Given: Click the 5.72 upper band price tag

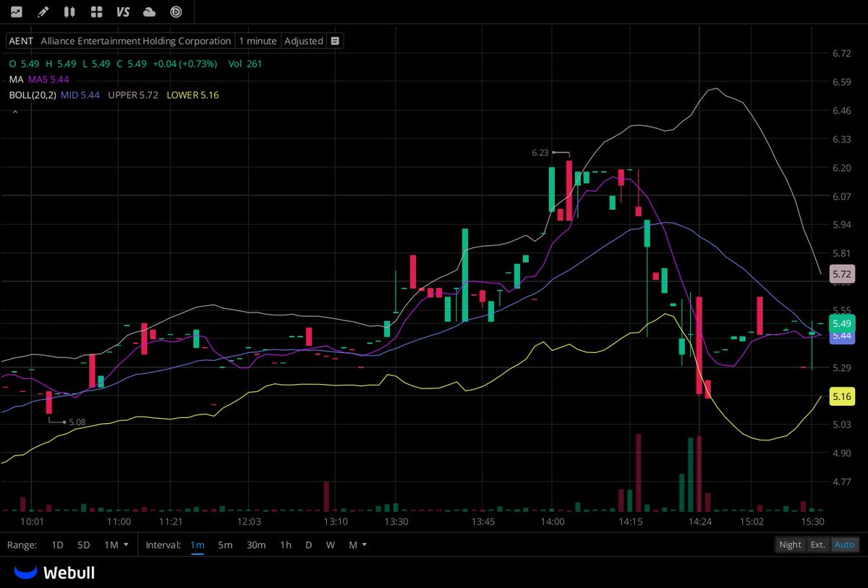Looking at the screenshot, I should [841, 274].
